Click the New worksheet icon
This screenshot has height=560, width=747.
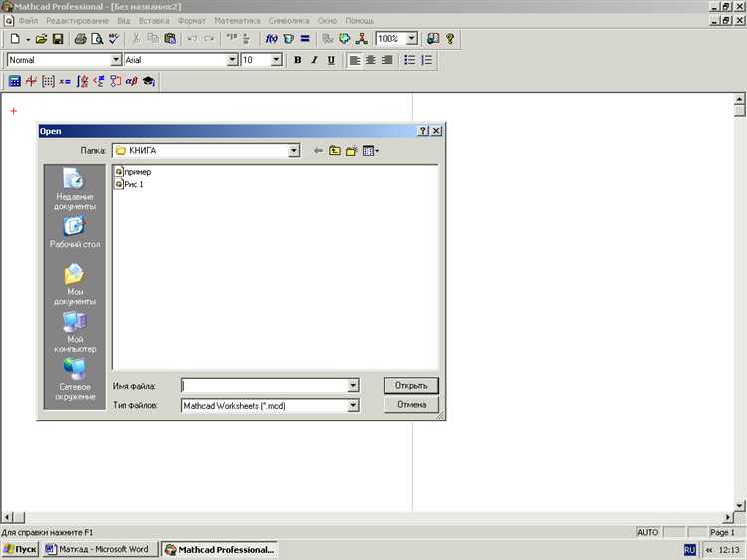[x=15, y=39]
